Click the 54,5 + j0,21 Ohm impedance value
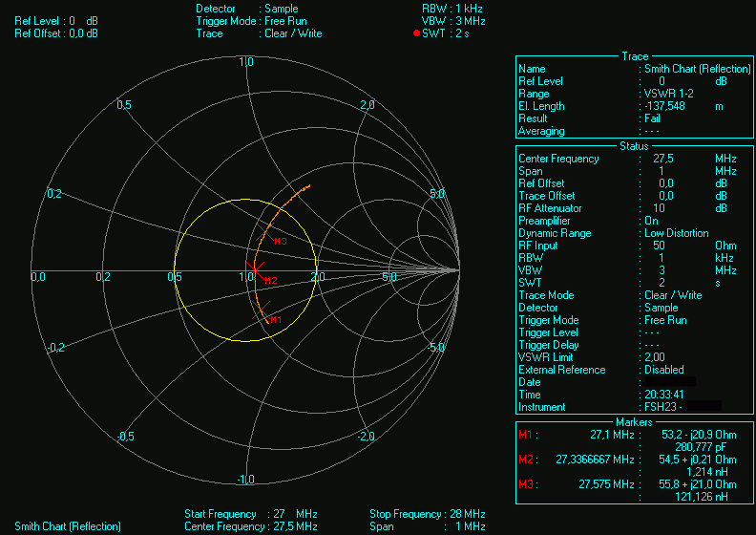This screenshot has height=535, width=756. coord(697,460)
